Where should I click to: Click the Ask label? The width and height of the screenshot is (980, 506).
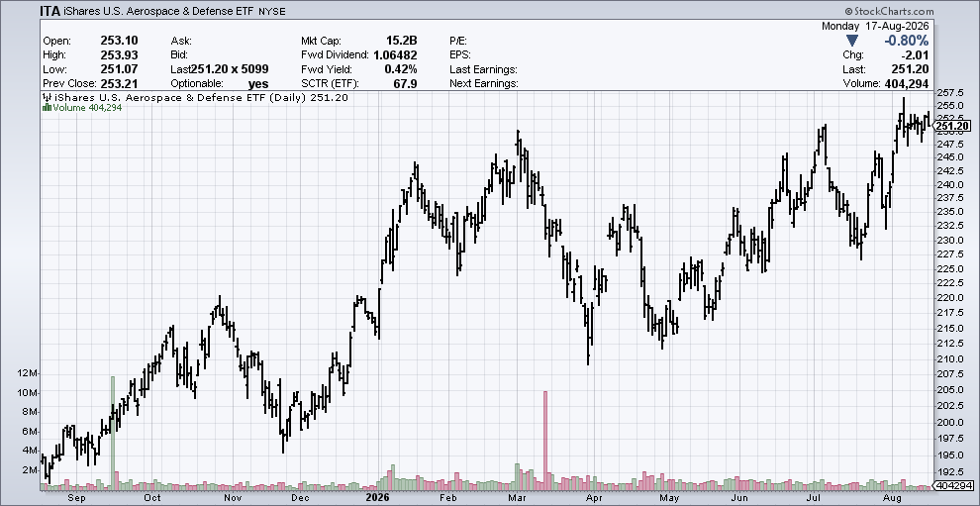click(180, 41)
